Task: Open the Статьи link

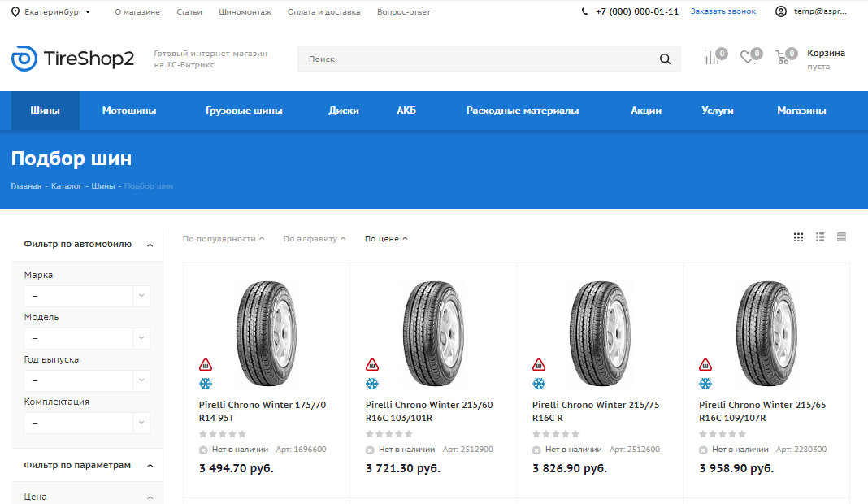Action: point(189,11)
